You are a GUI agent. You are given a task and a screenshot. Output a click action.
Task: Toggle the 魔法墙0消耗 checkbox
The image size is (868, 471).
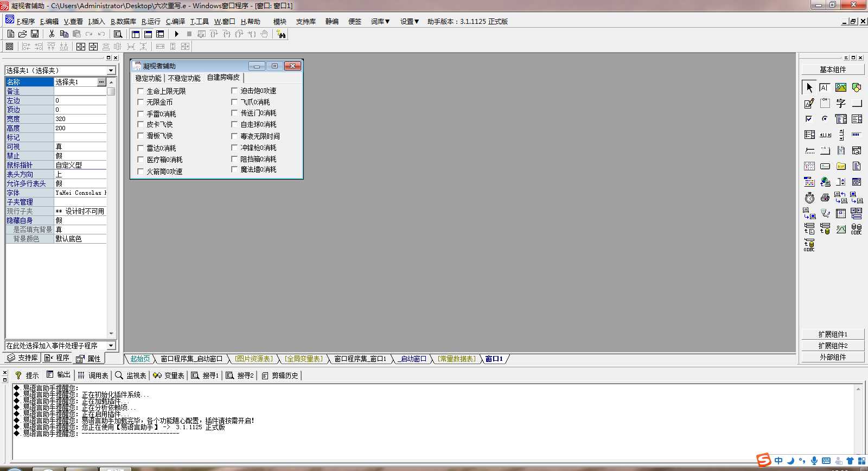(x=234, y=169)
